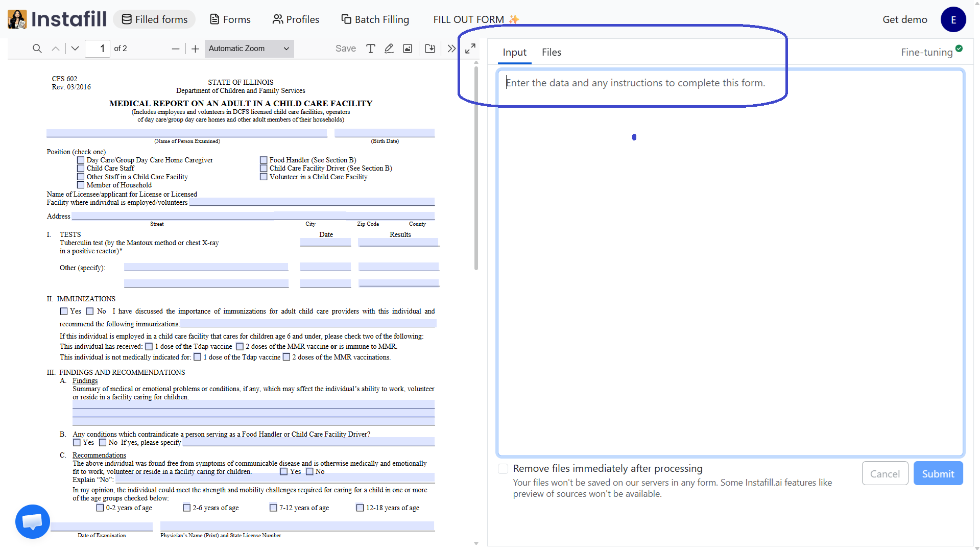
Task: Select the Draw pencil tool
Action: tap(389, 49)
